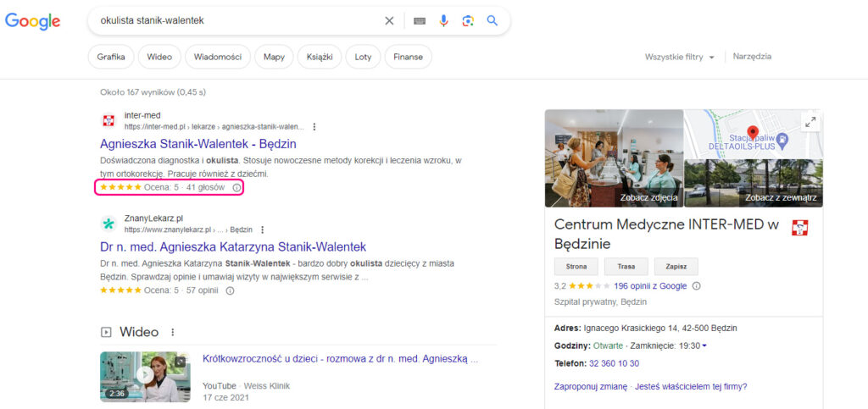Open Dr n. med. Agnieszka Katarzyna Stanik-Walentek result
The image size is (868, 409).
(x=233, y=246)
